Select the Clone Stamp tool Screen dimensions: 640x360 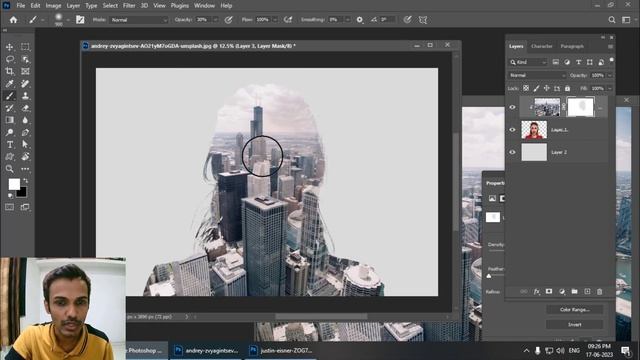25,96
